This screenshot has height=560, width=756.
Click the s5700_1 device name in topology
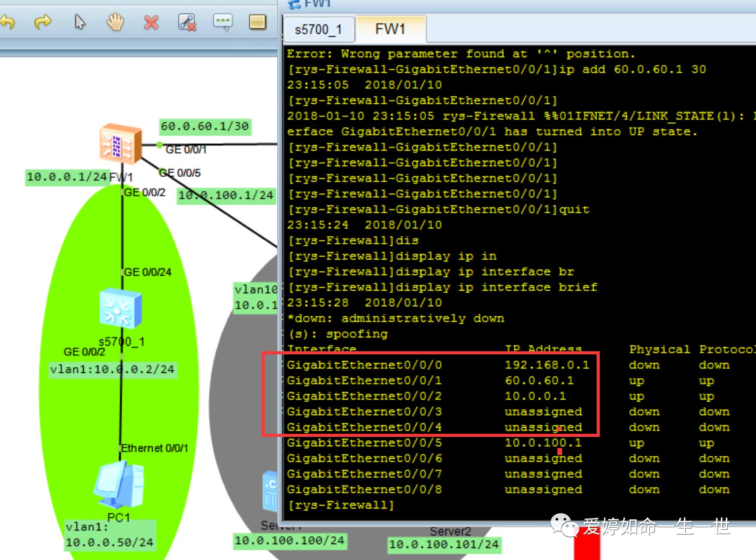pyautogui.click(x=122, y=342)
